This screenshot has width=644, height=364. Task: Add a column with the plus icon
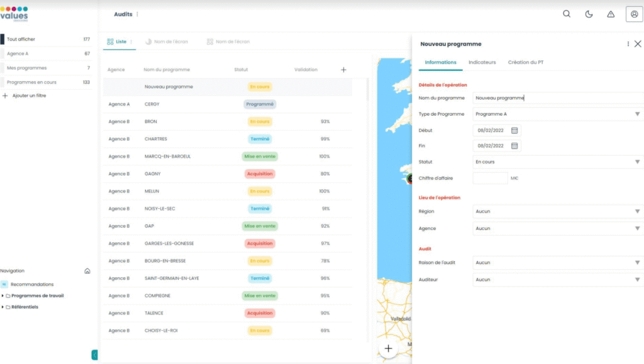(343, 70)
